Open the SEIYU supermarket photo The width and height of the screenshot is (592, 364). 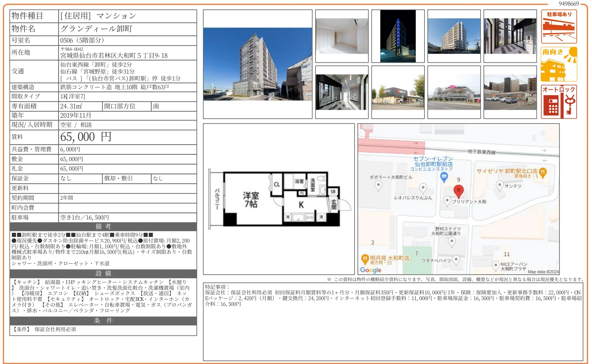coord(398,92)
